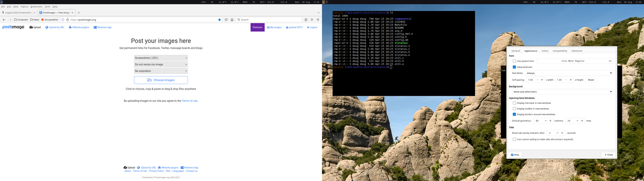
Task: Click the Firefox forward arrow
Action: coord(10,20)
